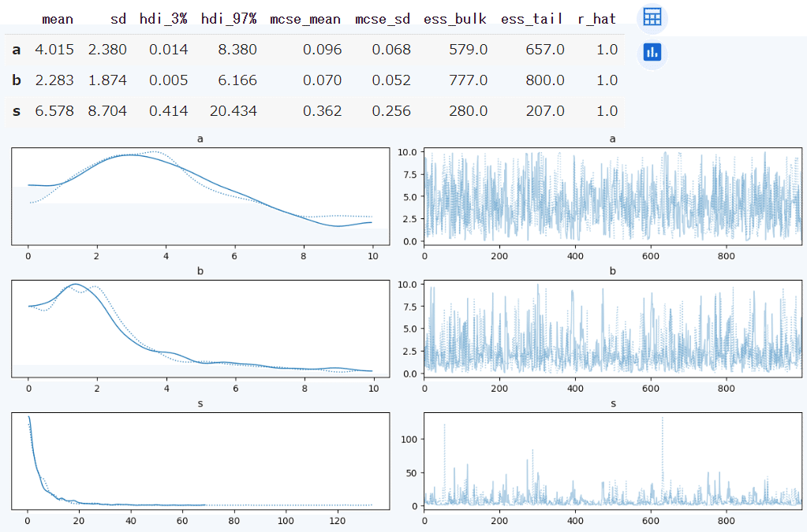
Task: Click the sd value 2.380
Action: (x=107, y=50)
